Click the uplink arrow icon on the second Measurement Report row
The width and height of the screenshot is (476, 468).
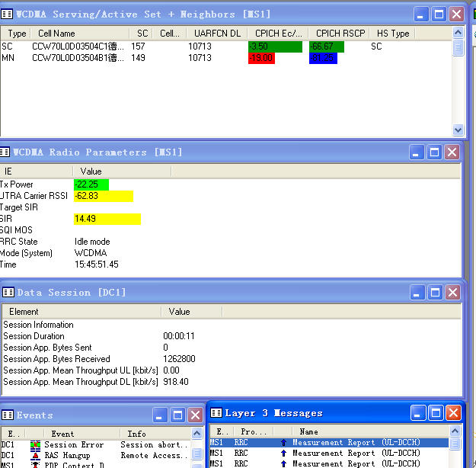coord(283,453)
